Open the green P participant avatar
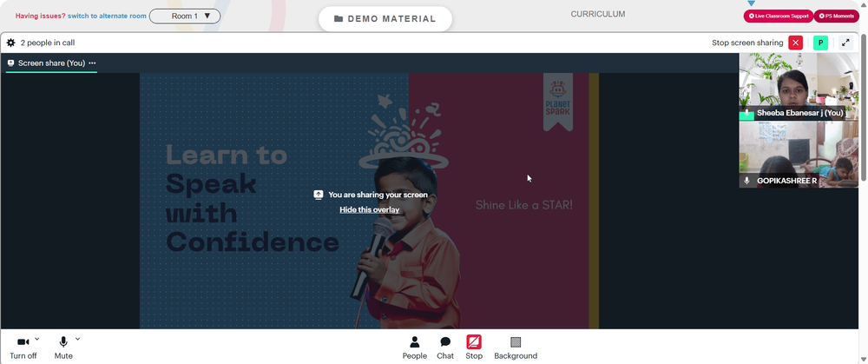Screen dimensions: 868x364 [x=820, y=43]
